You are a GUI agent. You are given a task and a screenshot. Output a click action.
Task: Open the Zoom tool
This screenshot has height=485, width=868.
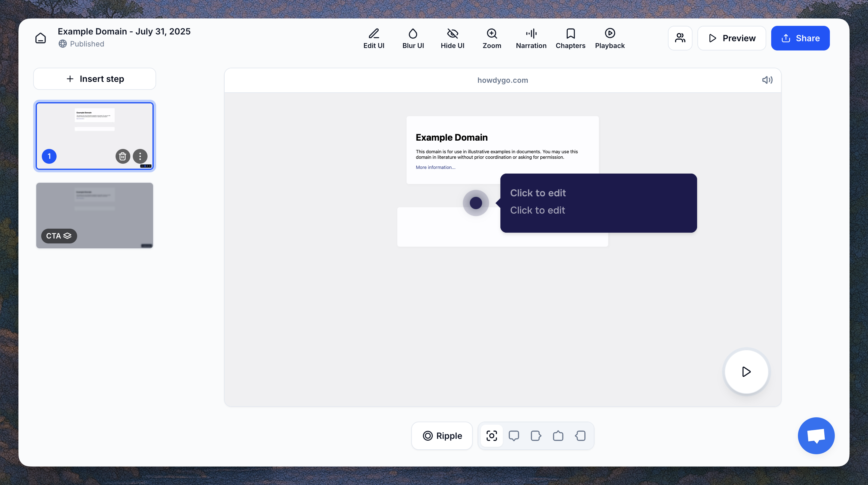pos(491,38)
